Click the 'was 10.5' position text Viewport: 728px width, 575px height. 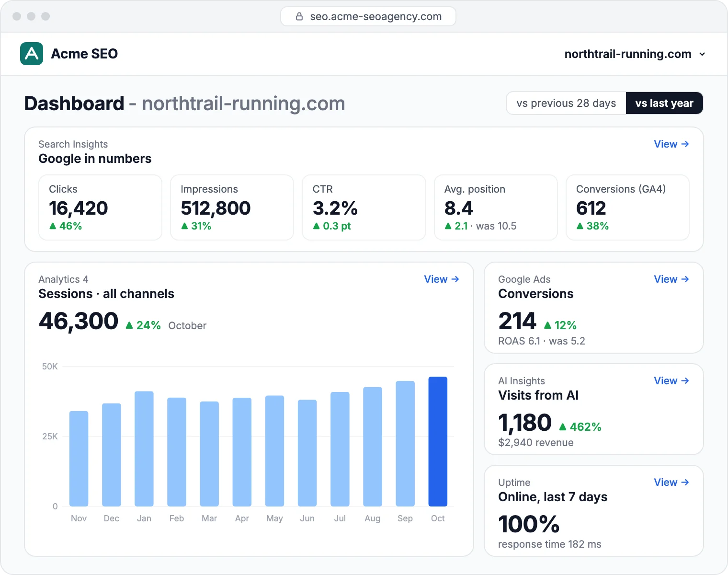496,226
